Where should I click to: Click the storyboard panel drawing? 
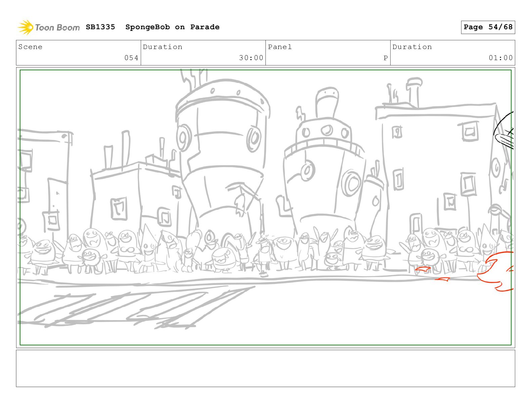click(266, 208)
